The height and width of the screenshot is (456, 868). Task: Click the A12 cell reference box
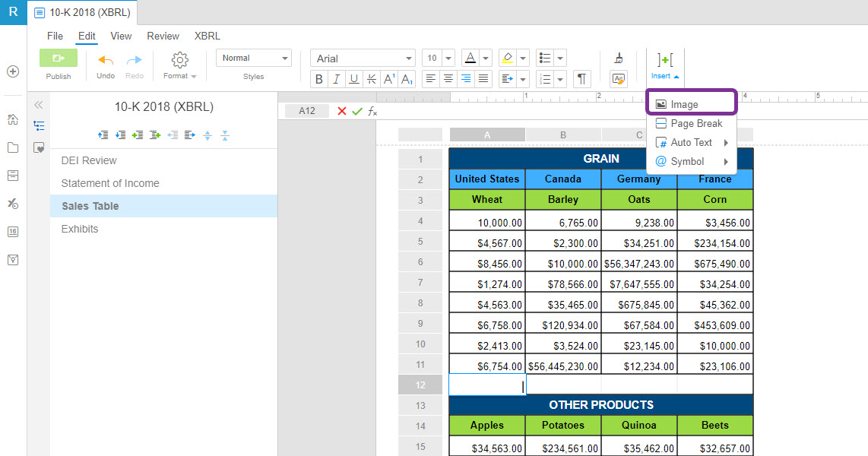pos(306,111)
